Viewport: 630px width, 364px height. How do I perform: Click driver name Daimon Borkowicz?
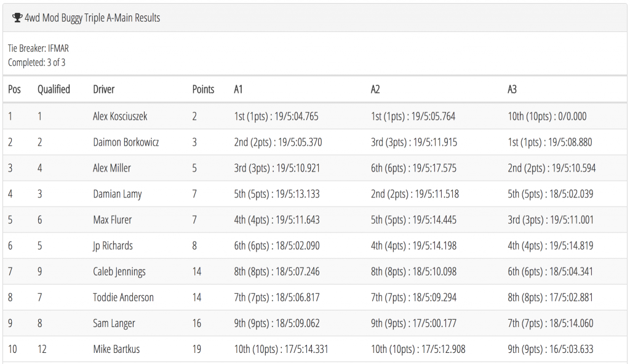pos(126,142)
